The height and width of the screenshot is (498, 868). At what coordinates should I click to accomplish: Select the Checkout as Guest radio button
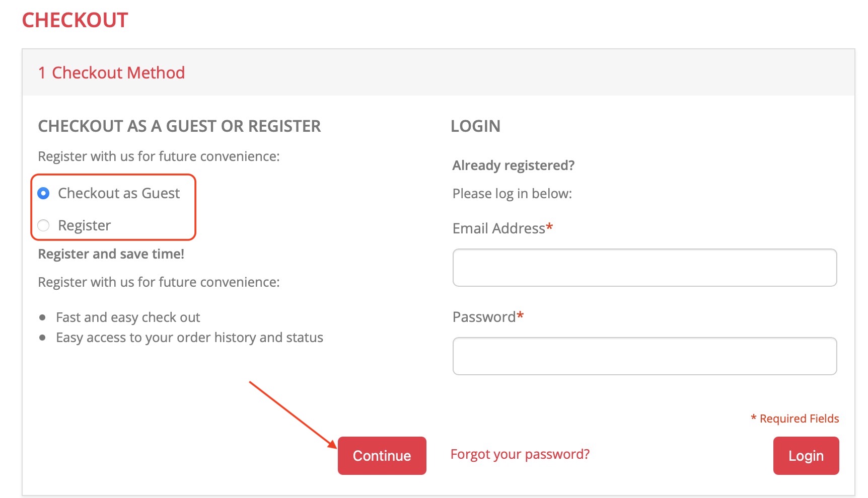click(44, 194)
